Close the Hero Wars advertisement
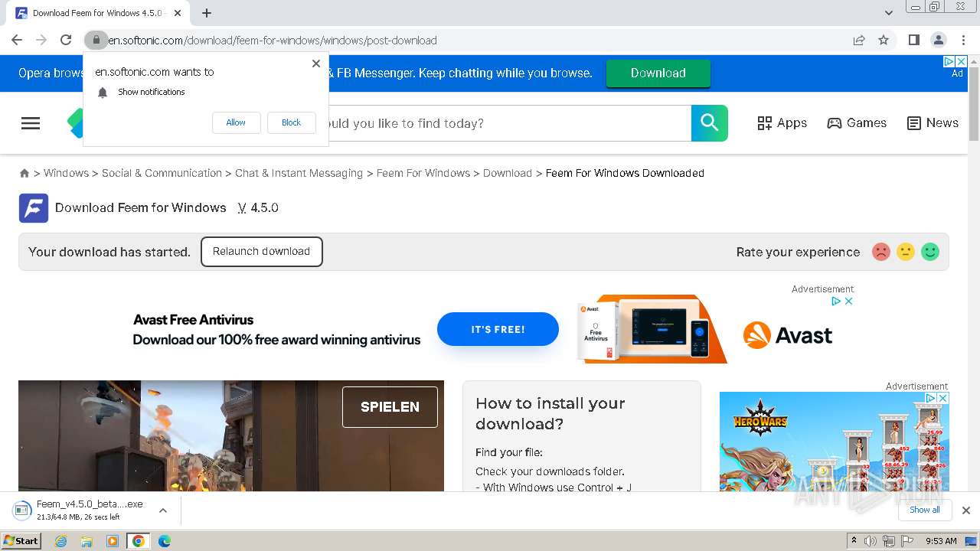This screenshot has height=551, width=980. (943, 398)
